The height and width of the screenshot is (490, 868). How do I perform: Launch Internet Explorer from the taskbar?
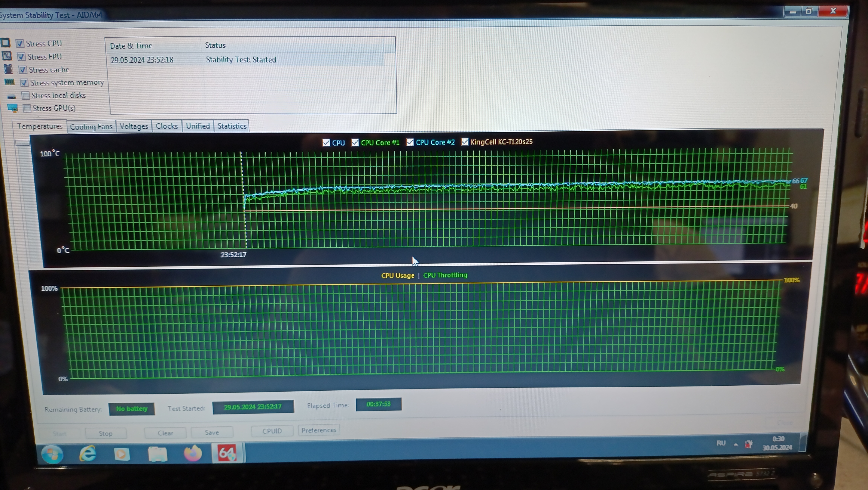pos(88,453)
